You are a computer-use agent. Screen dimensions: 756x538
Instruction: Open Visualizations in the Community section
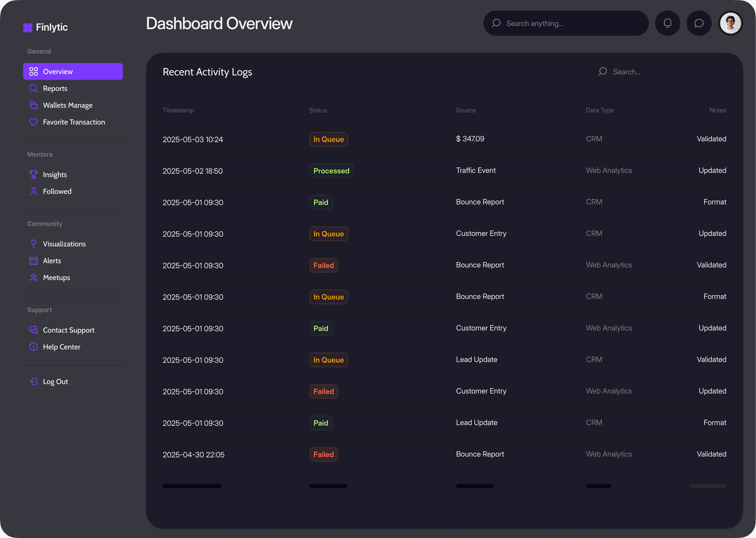[x=64, y=244]
